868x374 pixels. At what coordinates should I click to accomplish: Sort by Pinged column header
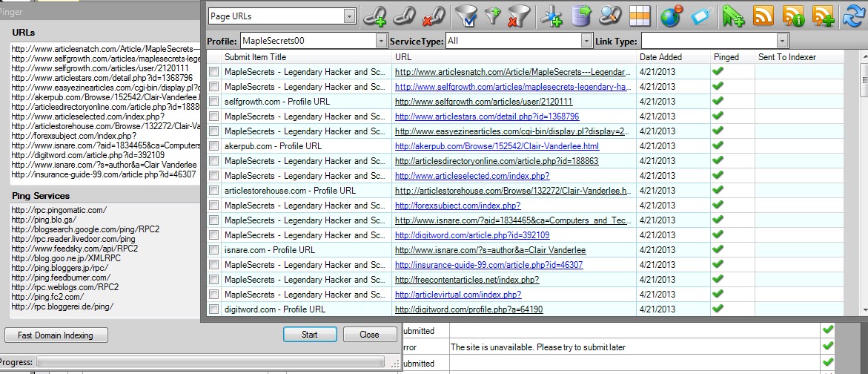[x=732, y=57]
